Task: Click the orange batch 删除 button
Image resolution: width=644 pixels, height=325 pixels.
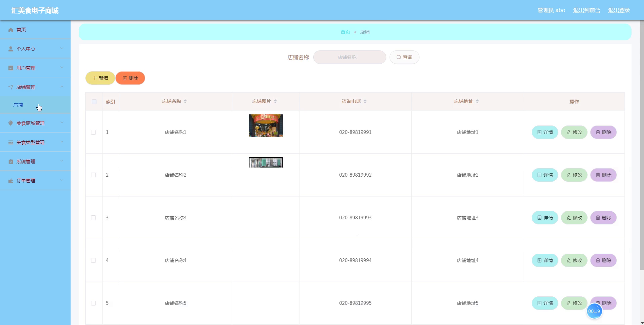Action: (x=130, y=78)
